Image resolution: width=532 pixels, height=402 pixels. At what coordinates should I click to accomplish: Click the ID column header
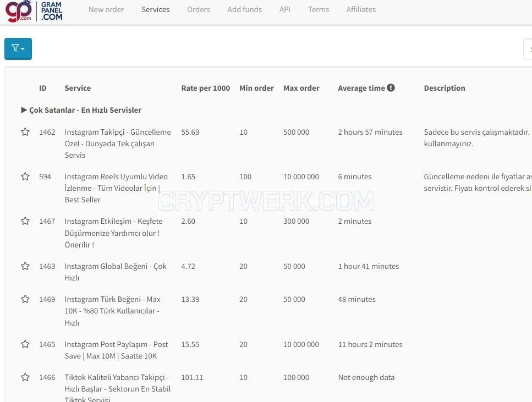click(43, 88)
